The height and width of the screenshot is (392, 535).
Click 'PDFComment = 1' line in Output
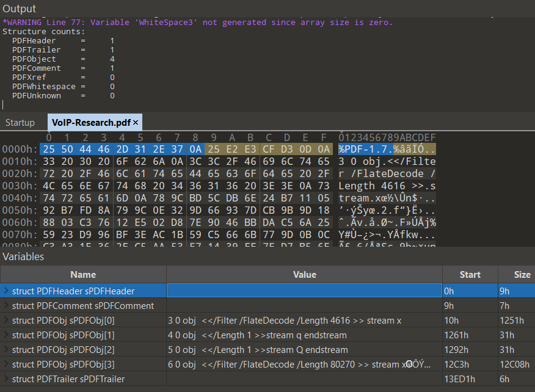click(63, 68)
